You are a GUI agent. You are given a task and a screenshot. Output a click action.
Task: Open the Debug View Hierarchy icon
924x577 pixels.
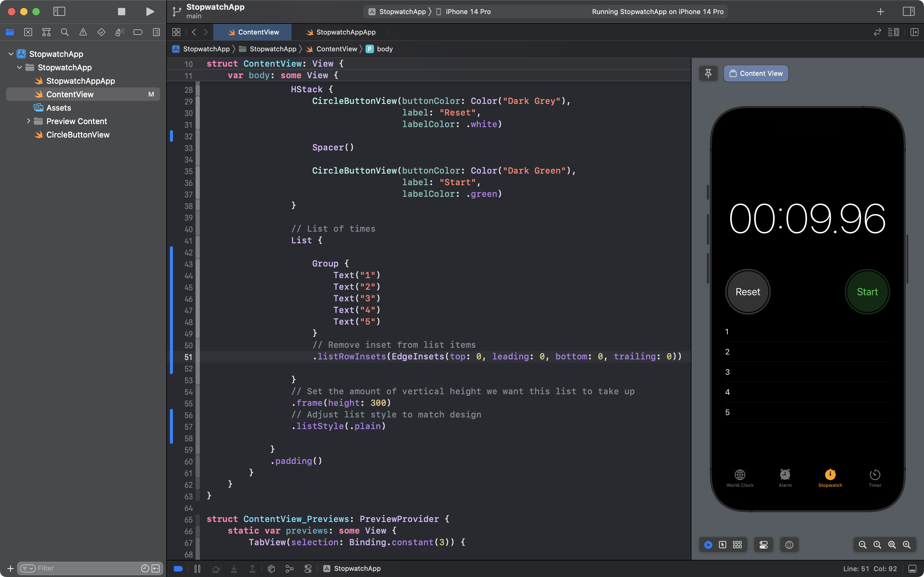[271, 569]
